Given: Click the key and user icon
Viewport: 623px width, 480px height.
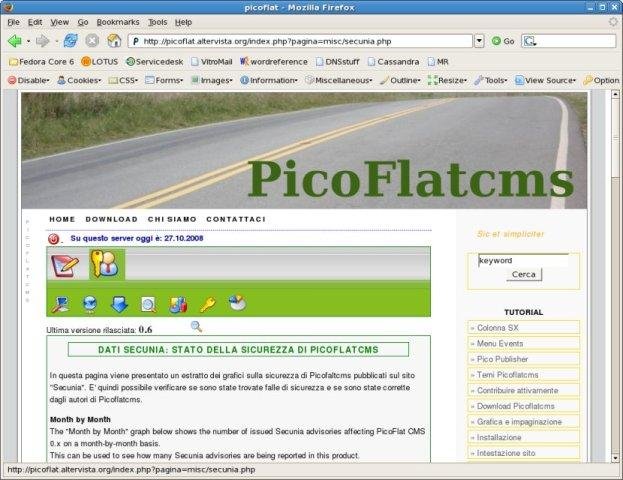Looking at the screenshot, I should coord(106,264).
